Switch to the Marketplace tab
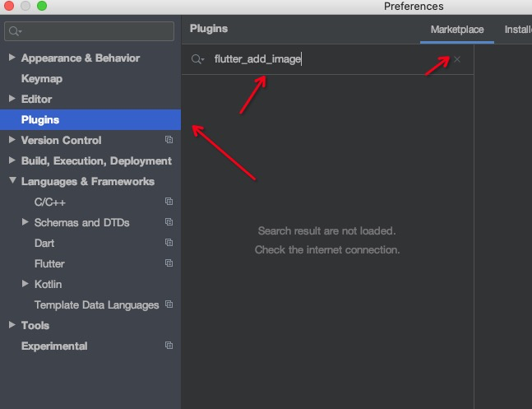This screenshot has width=532, height=409. 457,30
